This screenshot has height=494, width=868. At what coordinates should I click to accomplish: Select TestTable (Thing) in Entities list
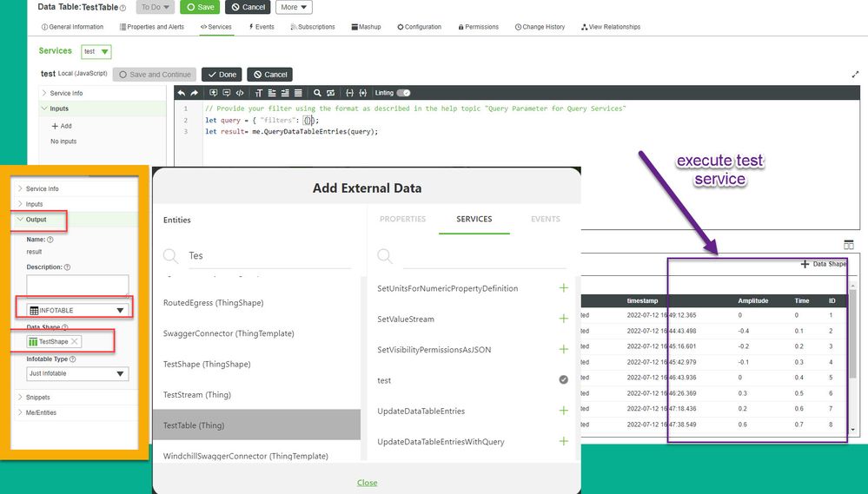point(256,425)
